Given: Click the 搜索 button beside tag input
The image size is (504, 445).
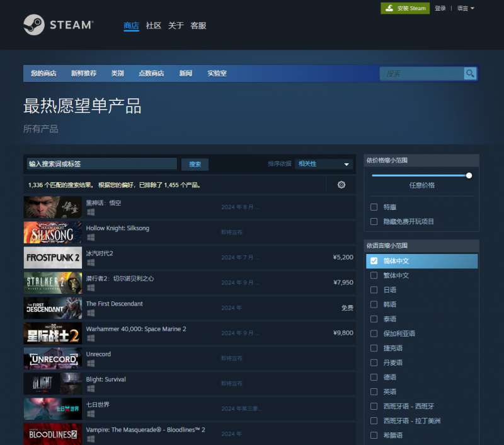Looking at the screenshot, I should tap(195, 165).
